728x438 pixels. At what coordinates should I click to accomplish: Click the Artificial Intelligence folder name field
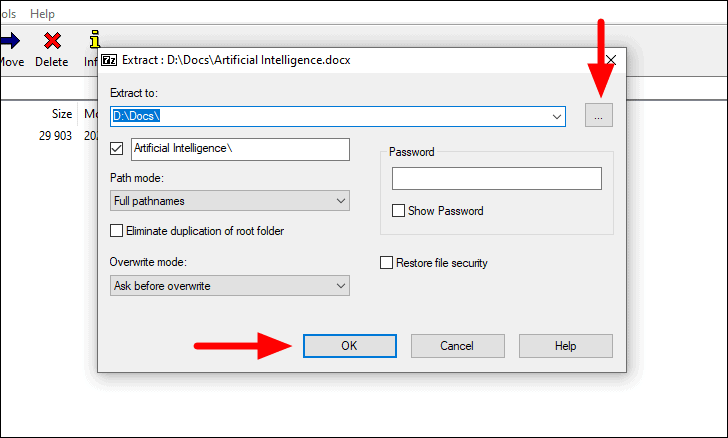(240, 149)
